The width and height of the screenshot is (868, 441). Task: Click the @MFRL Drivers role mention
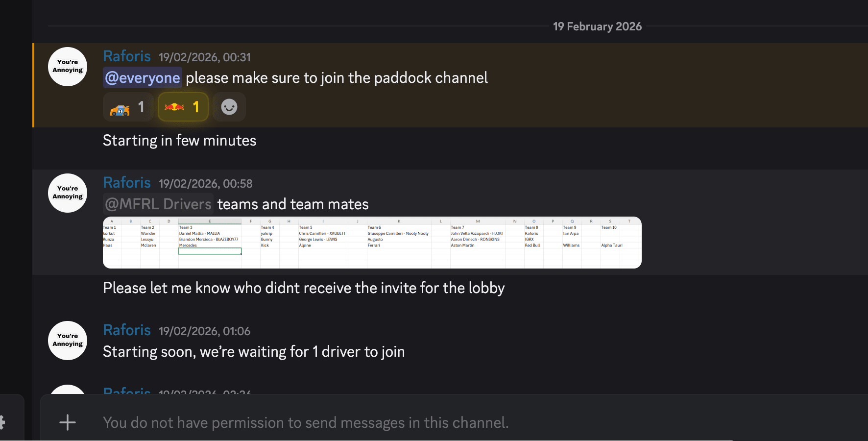(158, 204)
